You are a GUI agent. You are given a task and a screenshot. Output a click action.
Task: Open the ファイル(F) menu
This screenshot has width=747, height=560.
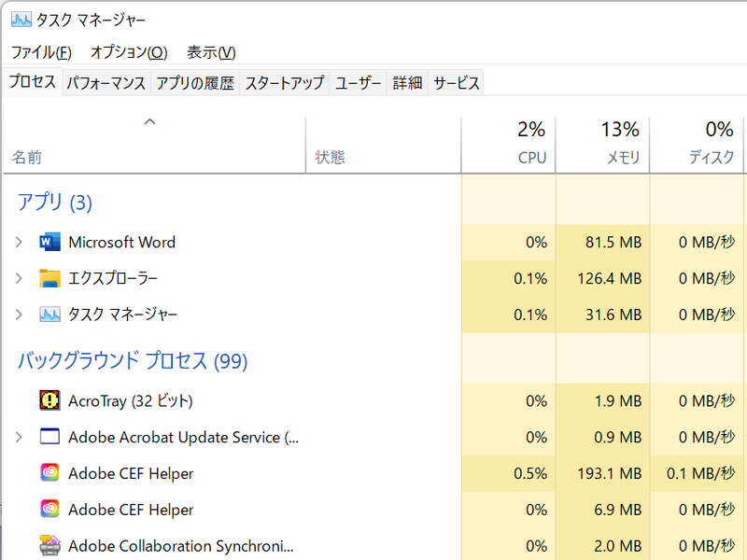point(41,52)
